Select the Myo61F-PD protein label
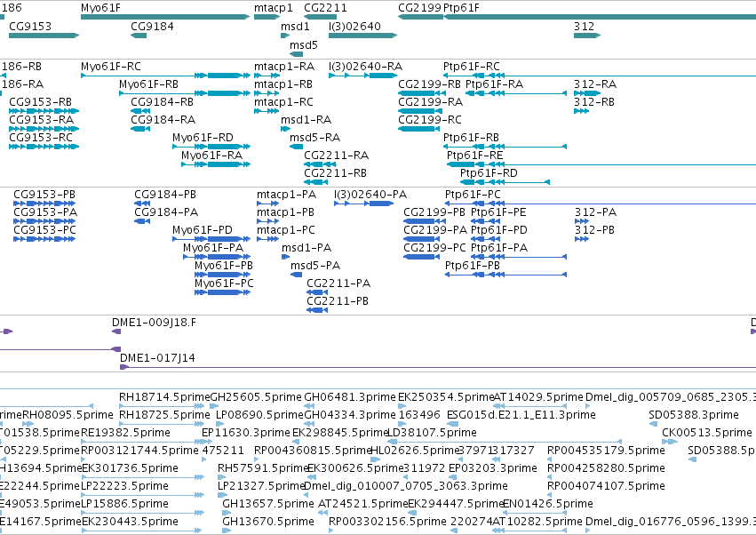Image resolution: width=756 pixels, height=535 pixels. pos(203,230)
